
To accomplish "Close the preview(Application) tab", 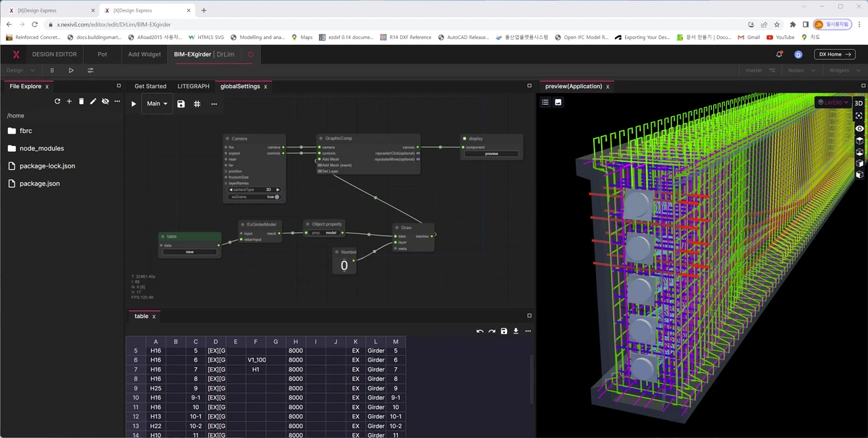I will [608, 87].
